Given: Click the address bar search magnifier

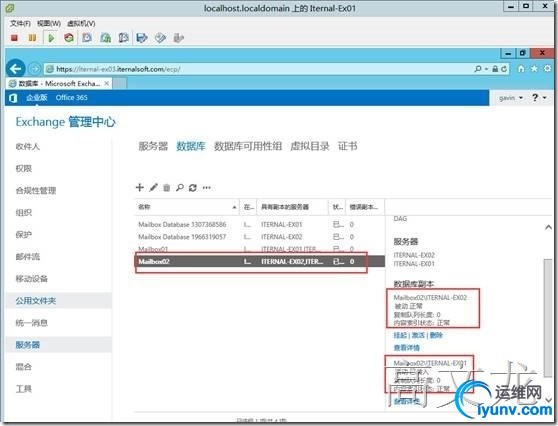Looking at the screenshot, I should [478, 69].
